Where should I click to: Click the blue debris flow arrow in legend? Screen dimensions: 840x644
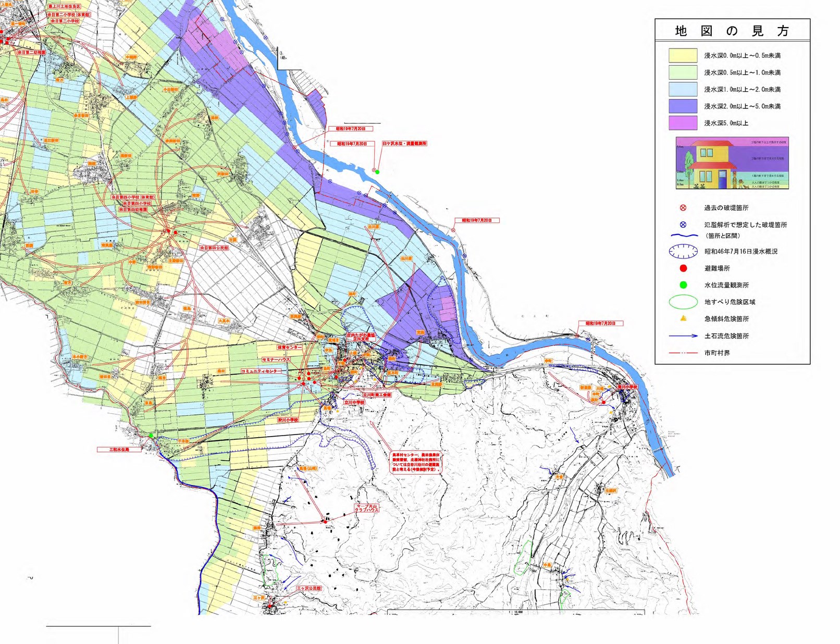(683, 336)
